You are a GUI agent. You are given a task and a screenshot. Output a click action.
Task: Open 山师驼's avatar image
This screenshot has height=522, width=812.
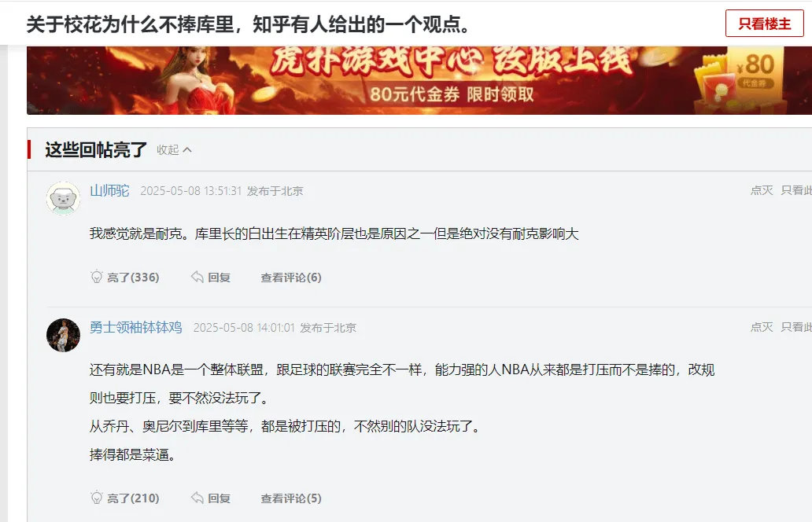tap(63, 198)
